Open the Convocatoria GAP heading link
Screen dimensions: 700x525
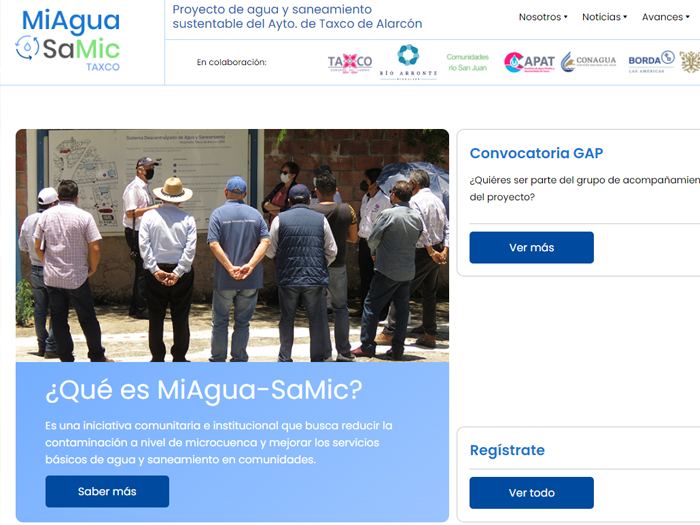[536, 153]
